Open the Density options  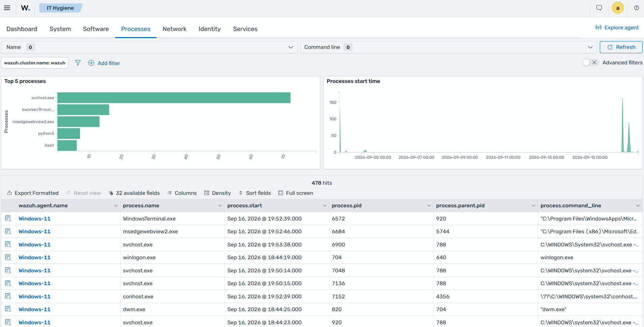tap(218, 193)
